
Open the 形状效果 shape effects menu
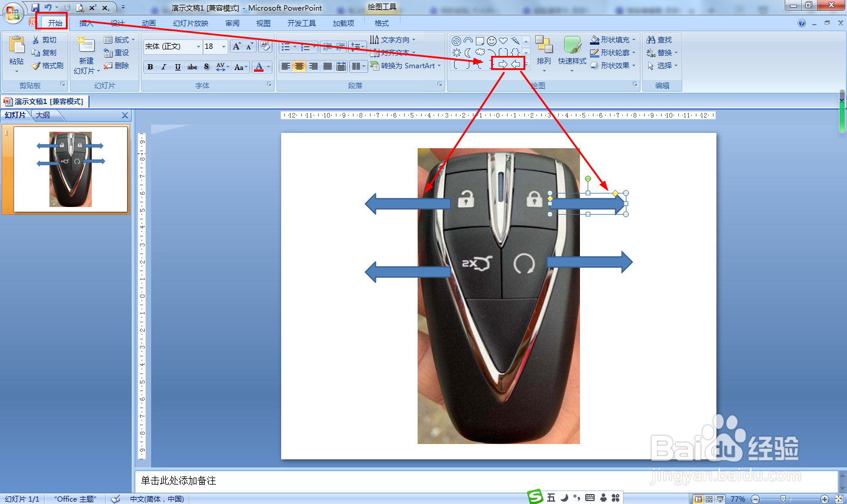click(x=613, y=66)
